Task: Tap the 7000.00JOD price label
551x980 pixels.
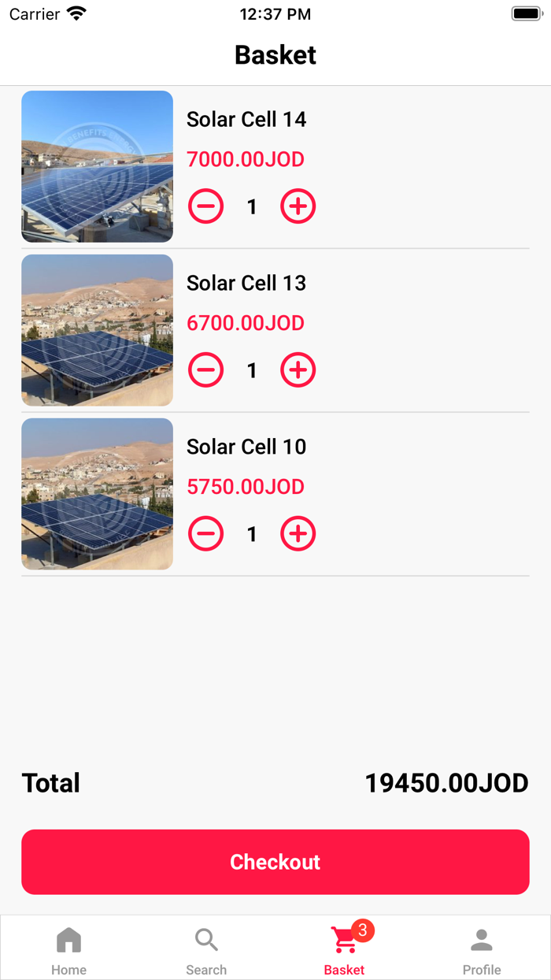Action: 246,160
